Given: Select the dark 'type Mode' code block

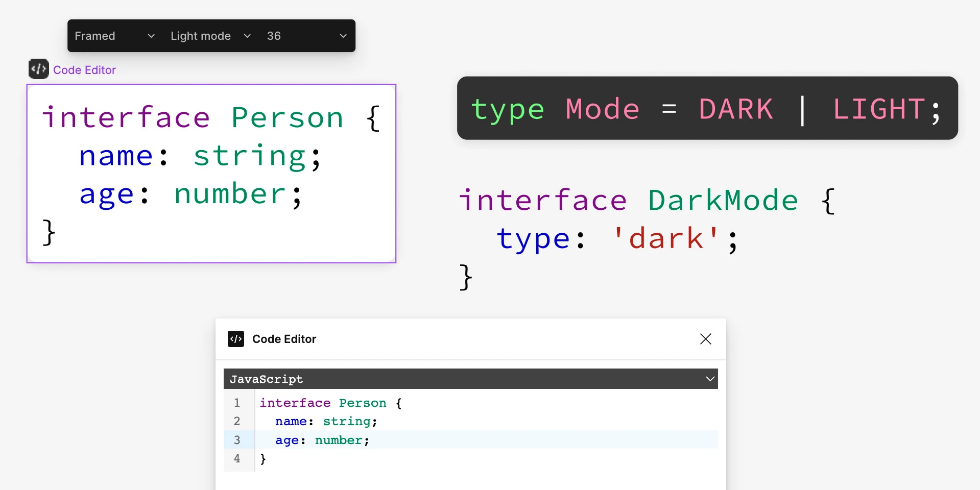Looking at the screenshot, I should coord(707,108).
